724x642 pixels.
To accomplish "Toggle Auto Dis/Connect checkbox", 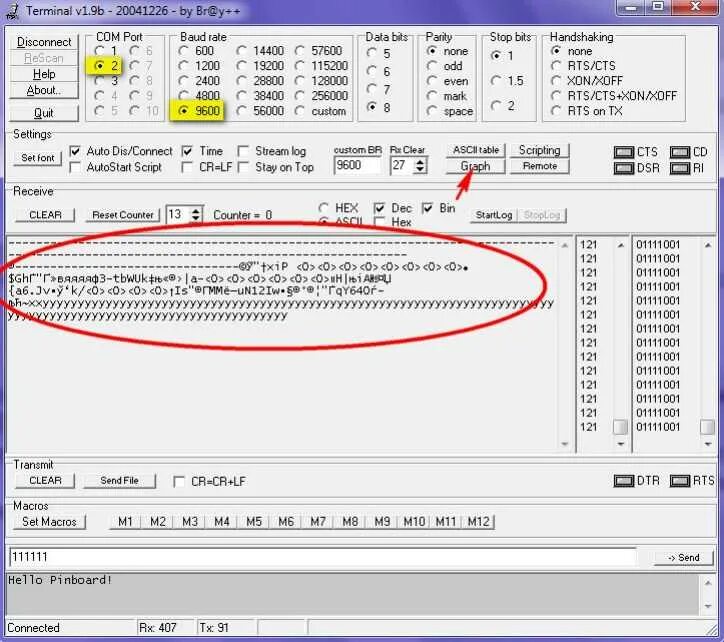I will click(75, 151).
